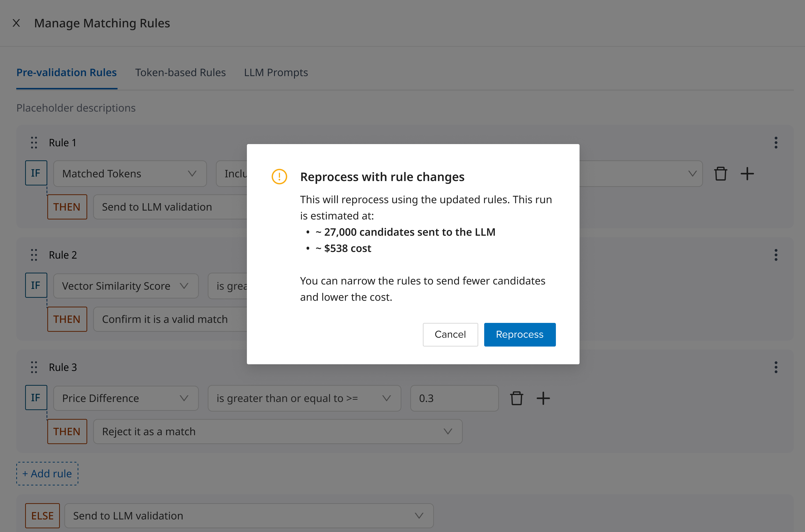Image resolution: width=805 pixels, height=532 pixels.
Task: Click the Rule 1 IF label
Action: pyautogui.click(x=36, y=173)
